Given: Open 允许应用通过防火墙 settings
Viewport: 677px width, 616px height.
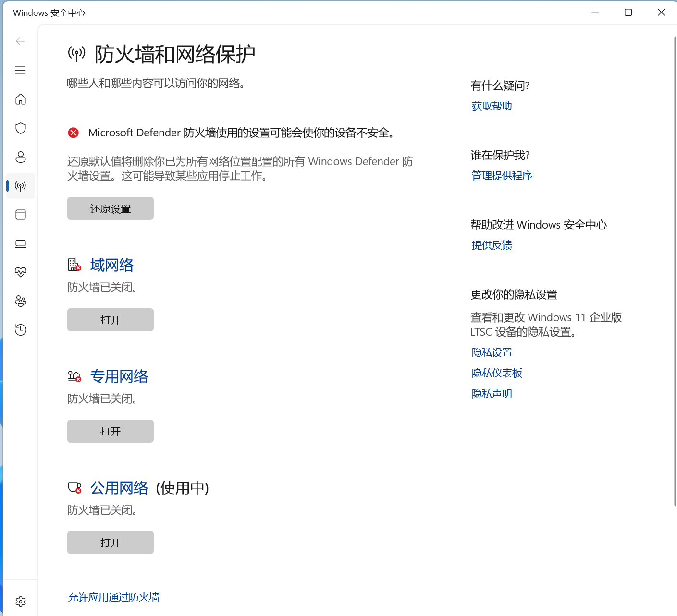Looking at the screenshot, I should 113,597.
